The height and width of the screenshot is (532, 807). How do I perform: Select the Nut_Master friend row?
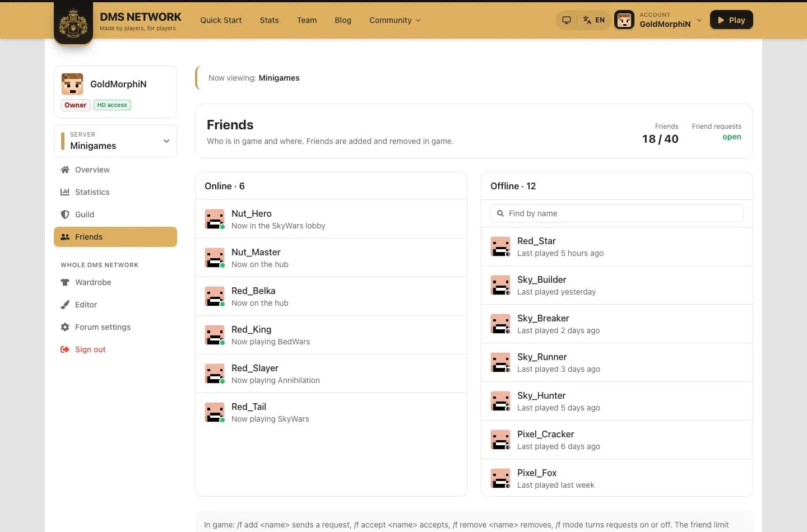click(331, 258)
